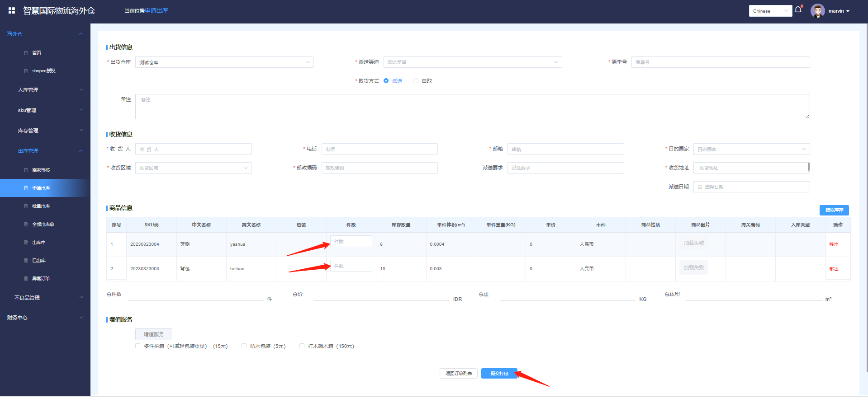Click the document icon beside 异常订单
868x398 pixels.
click(x=26, y=279)
